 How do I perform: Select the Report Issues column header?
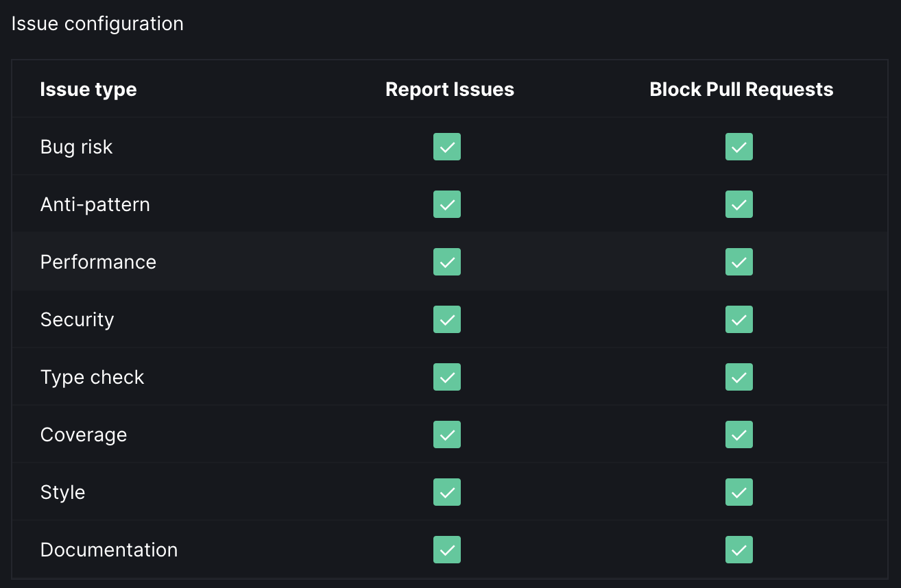tap(449, 89)
